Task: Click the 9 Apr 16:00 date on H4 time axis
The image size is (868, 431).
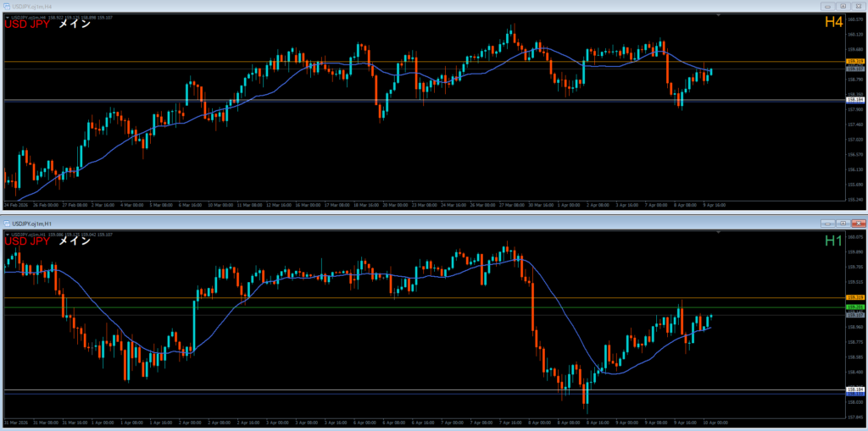Action: coord(714,205)
